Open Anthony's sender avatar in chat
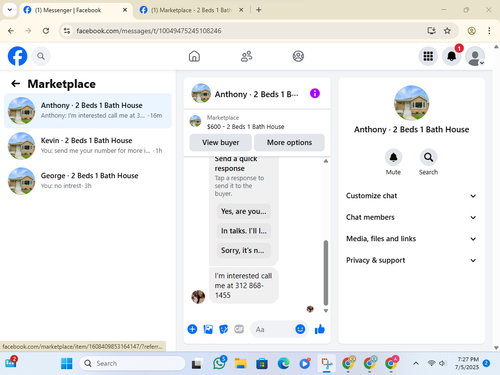The width and height of the screenshot is (500, 375). point(198,296)
